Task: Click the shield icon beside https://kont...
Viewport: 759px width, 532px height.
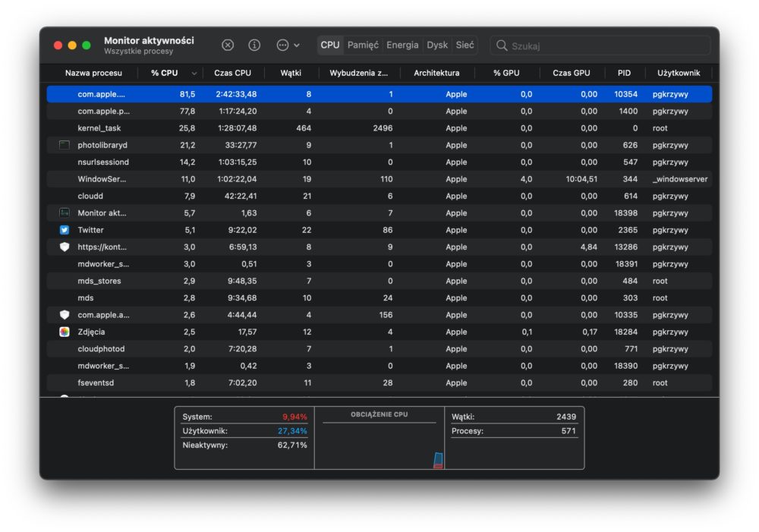Action: point(65,247)
